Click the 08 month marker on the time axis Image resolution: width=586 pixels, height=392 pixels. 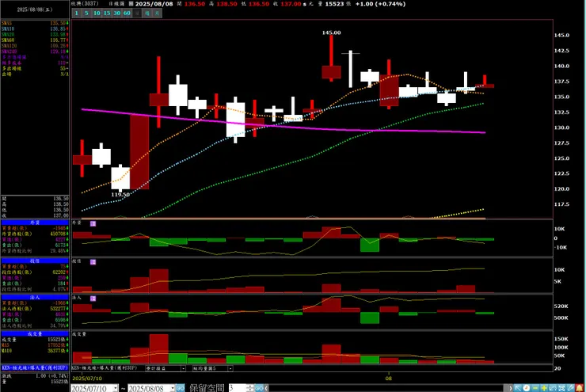point(389,379)
